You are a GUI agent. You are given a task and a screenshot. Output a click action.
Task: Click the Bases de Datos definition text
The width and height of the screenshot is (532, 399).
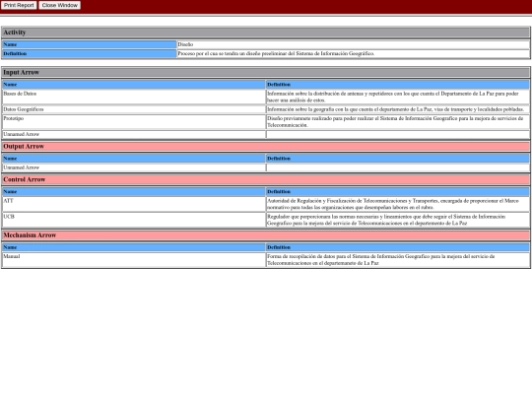coord(393,97)
